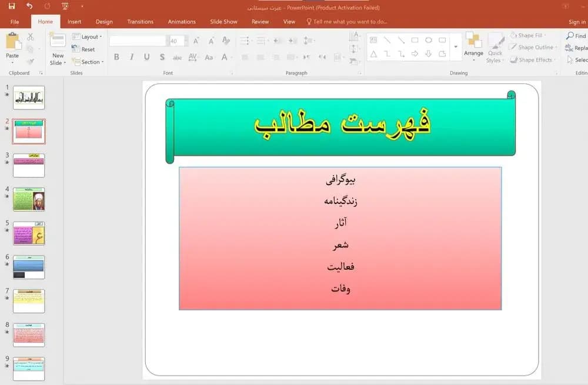Image resolution: width=588 pixels, height=385 pixels.
Task: Select the Right Arrow shape
Action: point(415,54)
